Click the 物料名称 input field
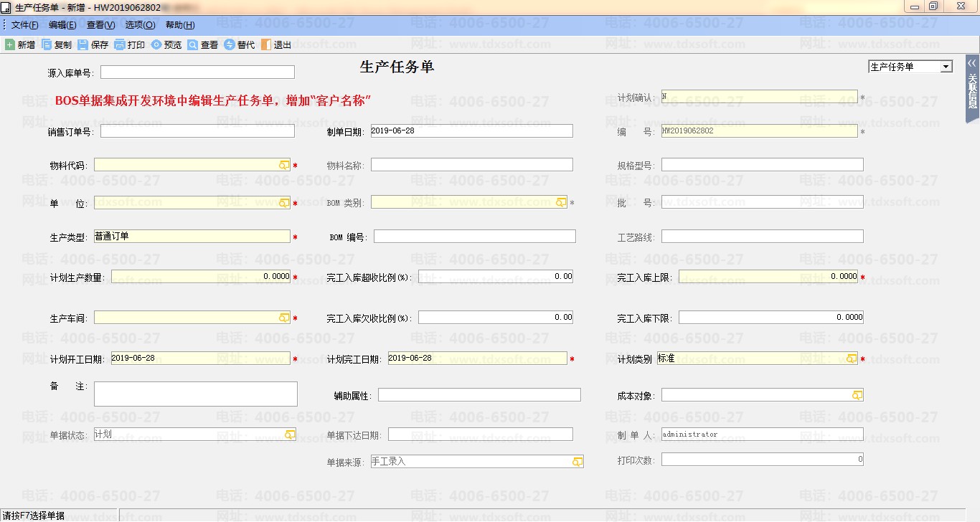 click(472, 165)
